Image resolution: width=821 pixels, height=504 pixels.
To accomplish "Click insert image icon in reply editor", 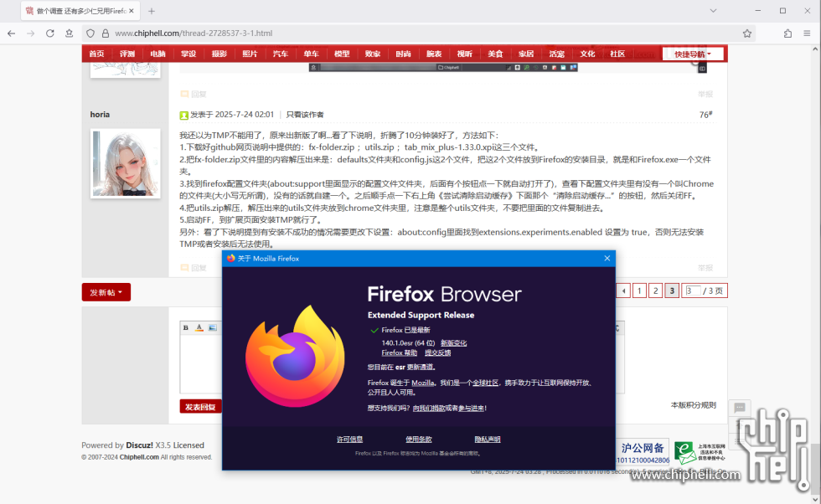I will point(213,327).
